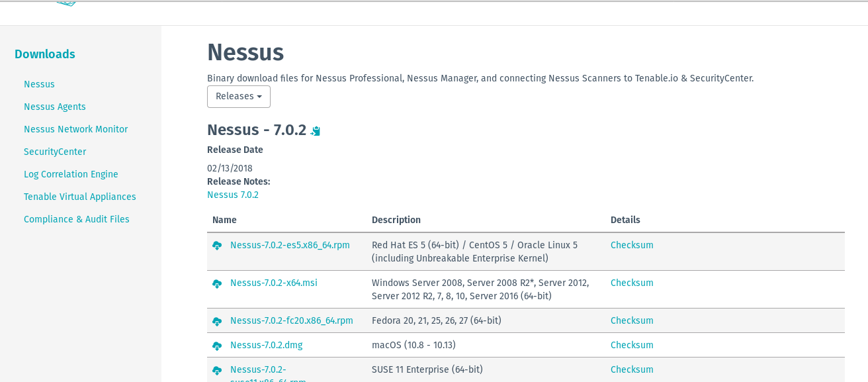868x382 pixels.
Task: View Checksum for Red Hat ES 5 package
Action: pos(632,245)
